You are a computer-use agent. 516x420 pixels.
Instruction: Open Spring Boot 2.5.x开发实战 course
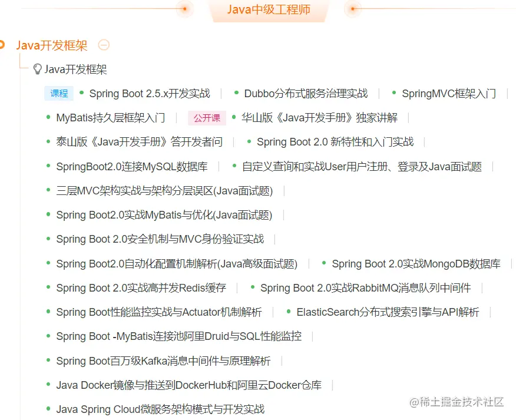[150, 94]
